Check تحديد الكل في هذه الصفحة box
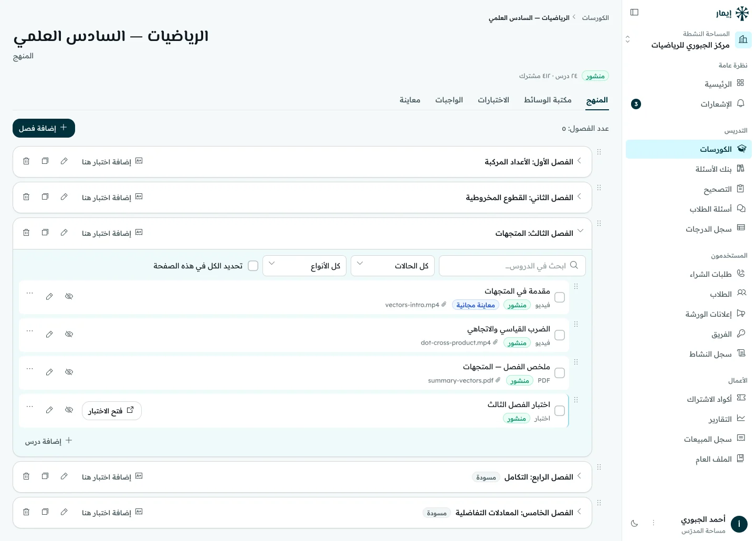The height and width of the screenshot is (541, 756). tap(253, 266)
